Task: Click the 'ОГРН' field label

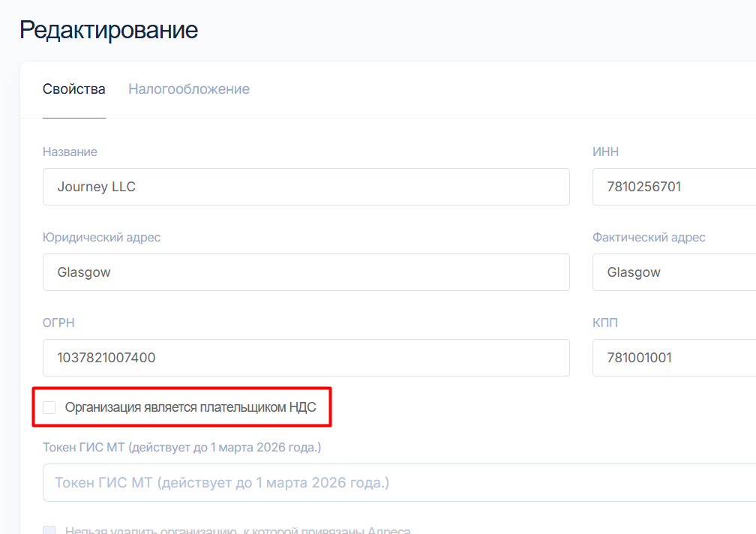Action: click(x=58, y=322)
